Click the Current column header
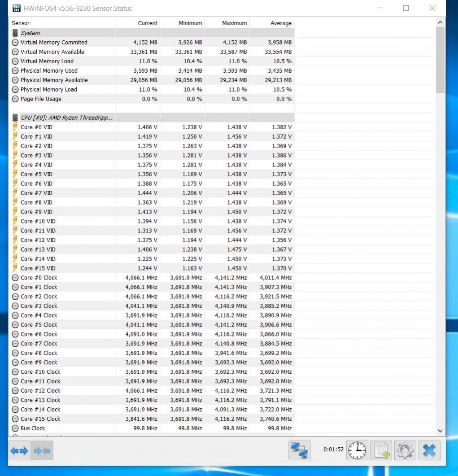This screenshot has width=458, height=476. tap(138, 23)
